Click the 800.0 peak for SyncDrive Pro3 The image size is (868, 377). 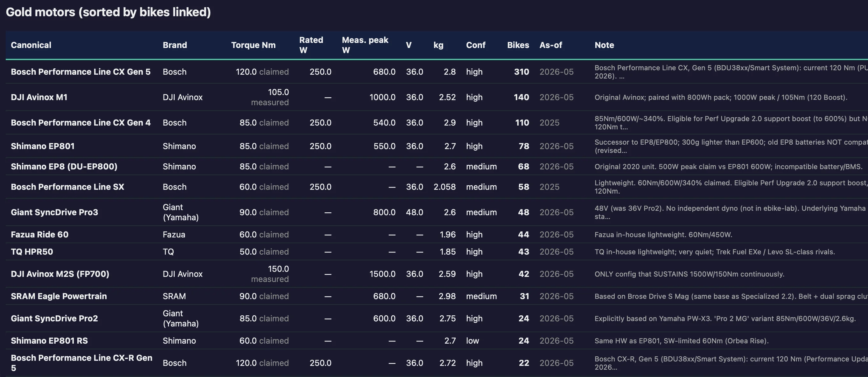(x=384, y=212)
